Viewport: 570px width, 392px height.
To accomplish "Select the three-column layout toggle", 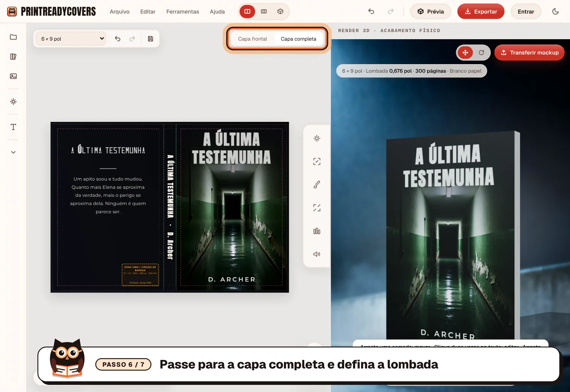I will [x=264, y=11].
